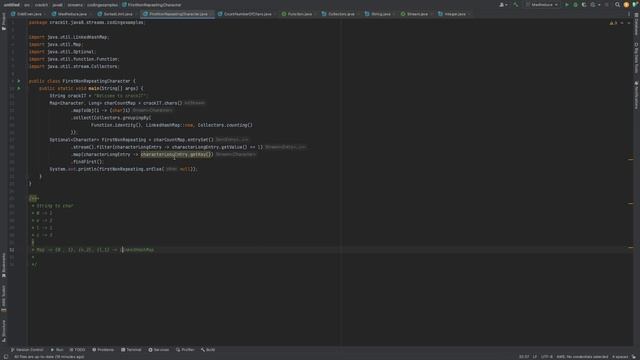Click the import java.util.Optional line
Image resolution: width=640 pixels, height=360 pixels.
click(x=62, y=52)
